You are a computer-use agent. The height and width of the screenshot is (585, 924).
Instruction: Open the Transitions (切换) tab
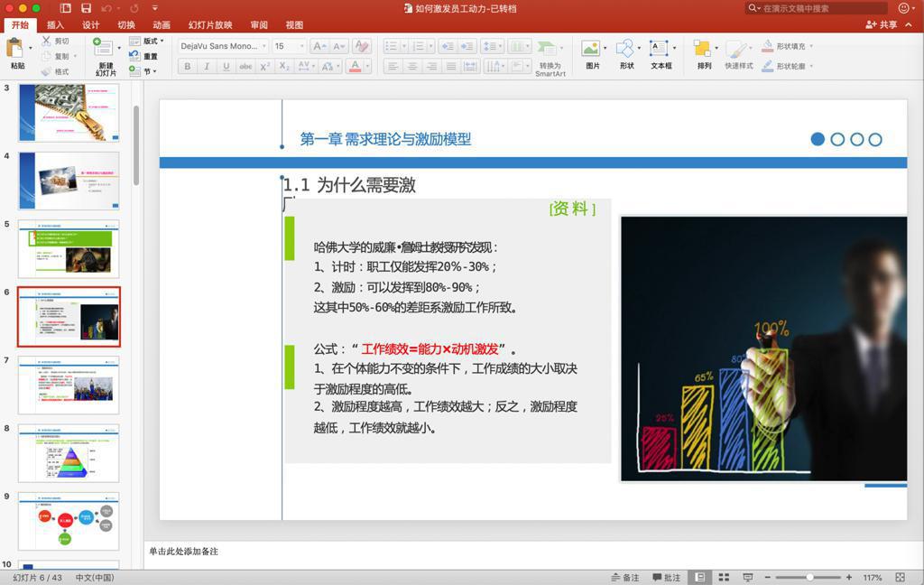126,24
